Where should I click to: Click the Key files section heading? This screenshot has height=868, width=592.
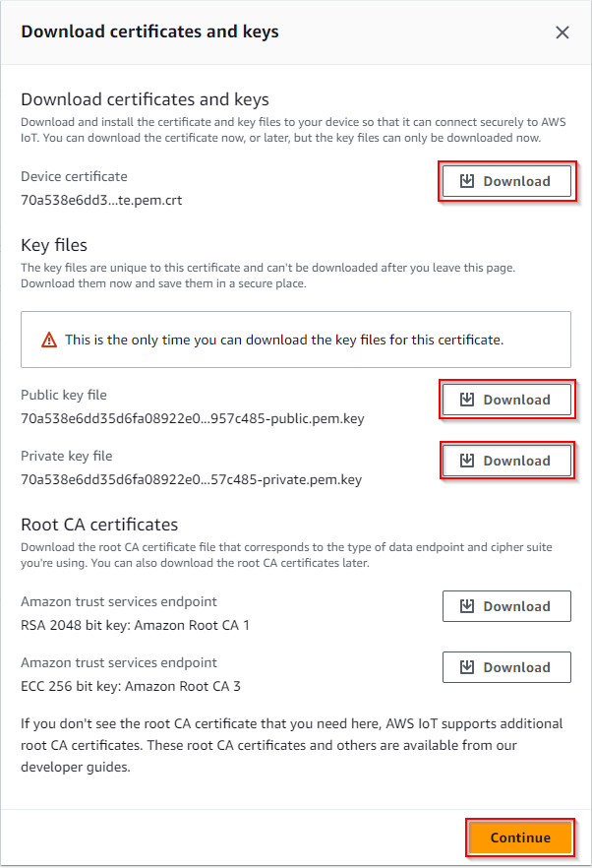(54, 244)
